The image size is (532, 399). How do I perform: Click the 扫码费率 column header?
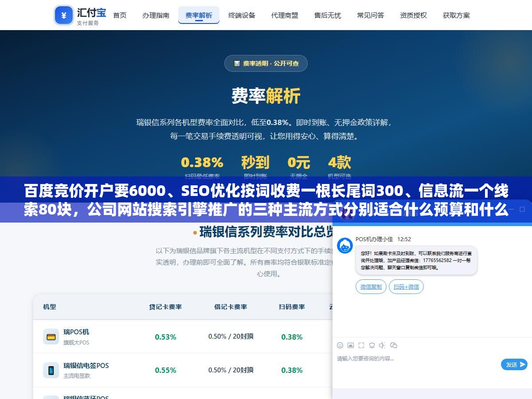[x=292, y=307]
